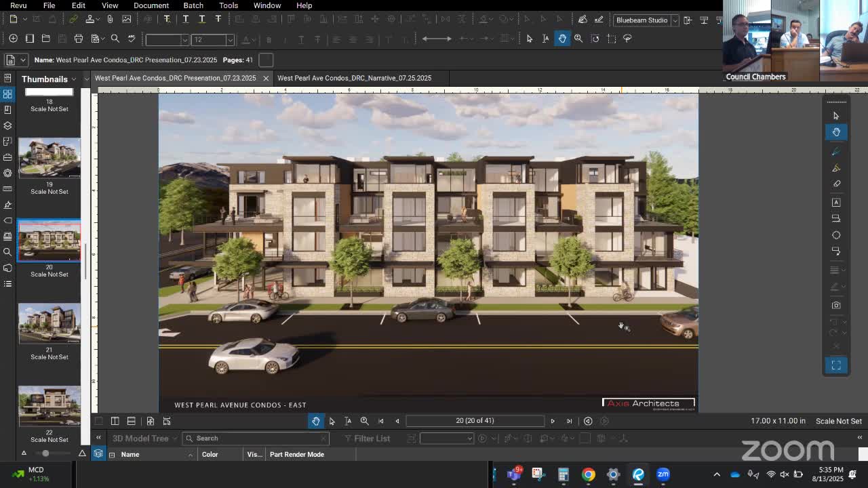Viewport: 868px width, 488px height.
Task: Toggle the split view vertical button
Action: click(x=115, y=422)
